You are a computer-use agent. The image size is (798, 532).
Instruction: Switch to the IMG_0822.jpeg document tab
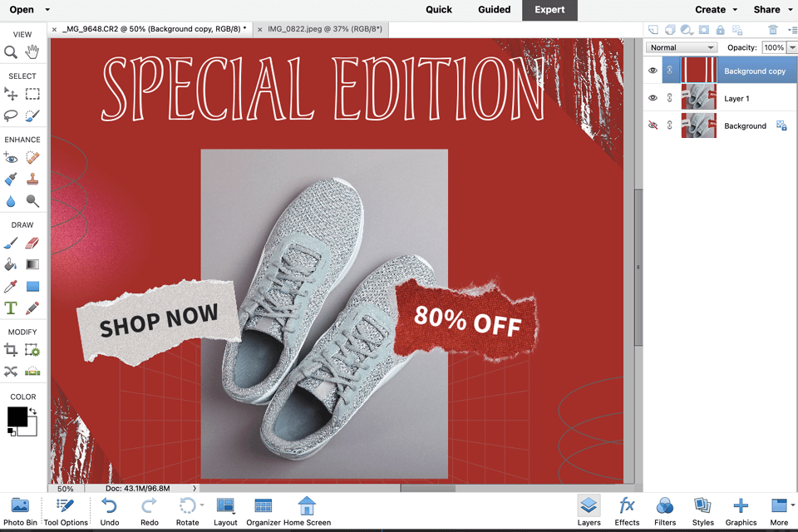325,29
